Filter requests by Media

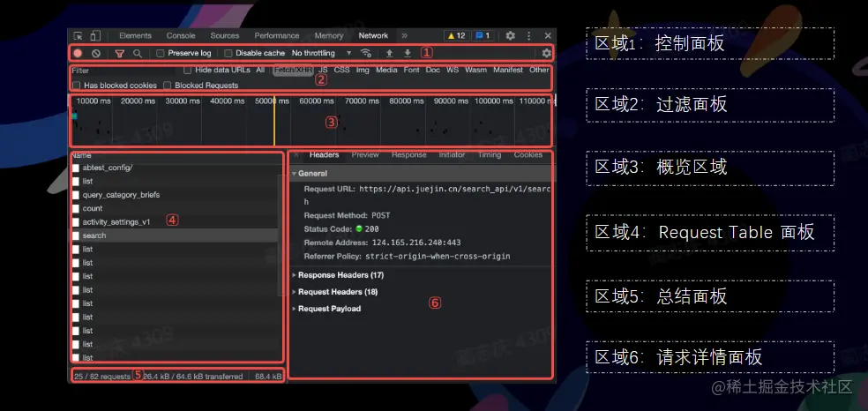tap(386, 71)
